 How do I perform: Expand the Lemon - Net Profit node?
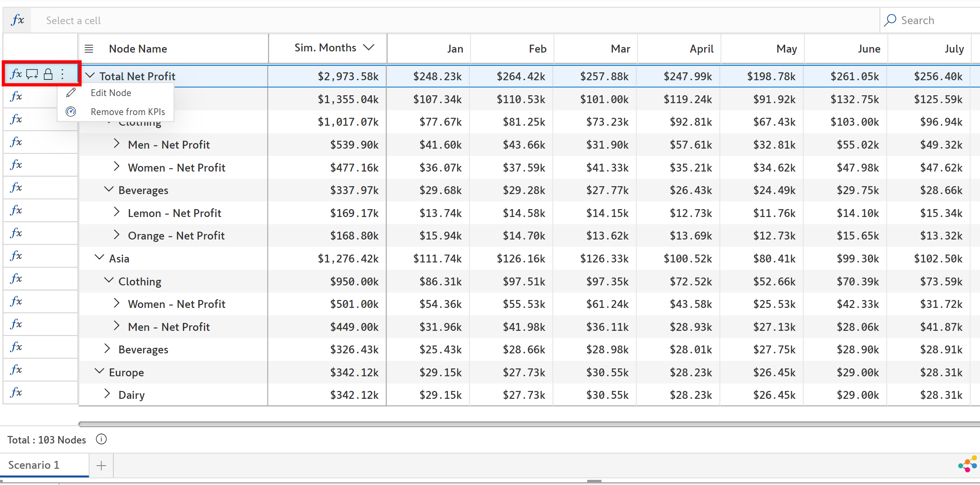(x=117, y=212)
